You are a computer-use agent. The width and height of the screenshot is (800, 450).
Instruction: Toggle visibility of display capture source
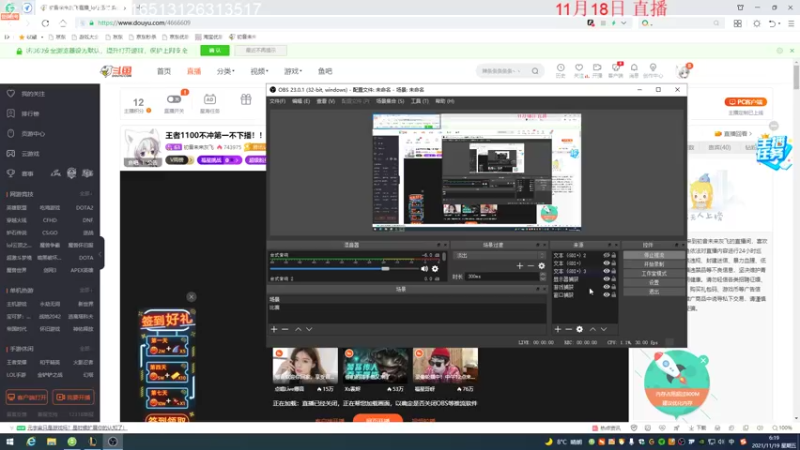[606, 279]
